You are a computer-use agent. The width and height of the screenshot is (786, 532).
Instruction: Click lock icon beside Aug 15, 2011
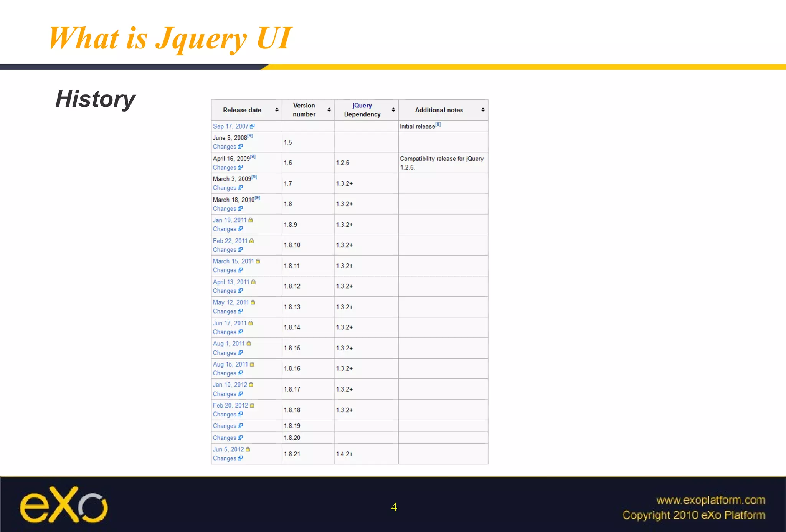click(x=252, y=364)
